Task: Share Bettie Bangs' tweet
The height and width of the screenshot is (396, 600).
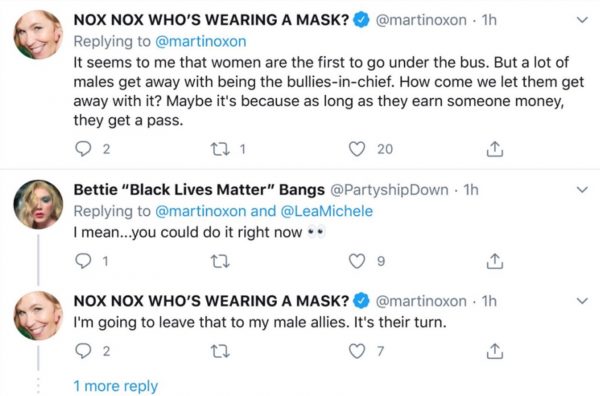Action: click(x=494, y=261)
